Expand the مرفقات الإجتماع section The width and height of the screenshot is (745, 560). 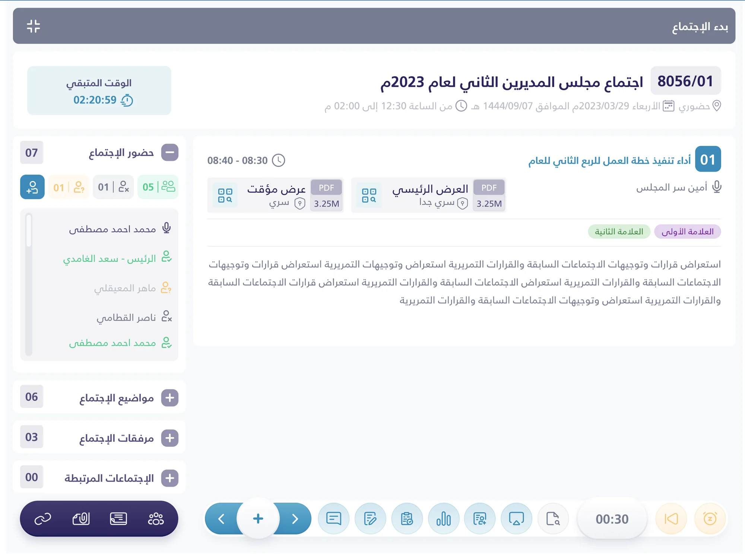click(169, 438)
